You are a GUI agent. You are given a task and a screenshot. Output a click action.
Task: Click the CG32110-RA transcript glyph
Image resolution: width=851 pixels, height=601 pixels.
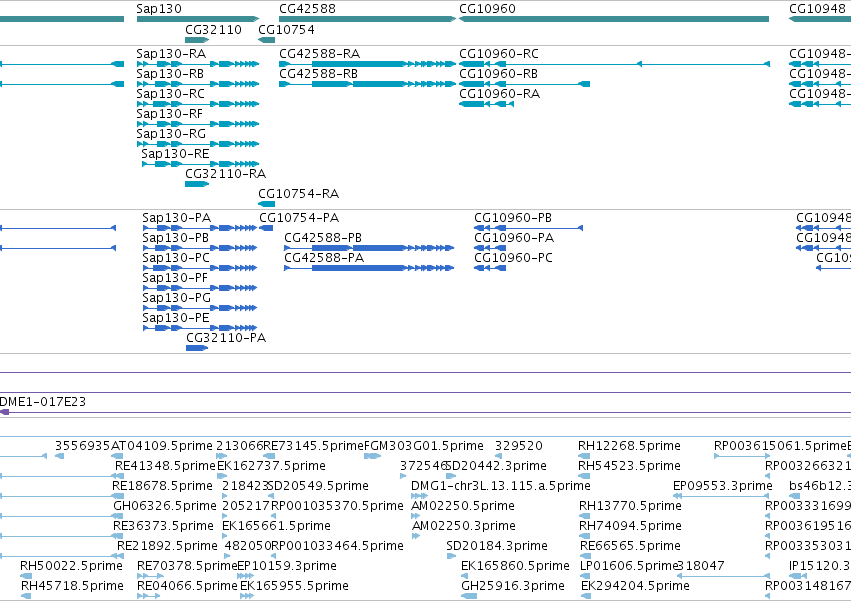(197, 184)
